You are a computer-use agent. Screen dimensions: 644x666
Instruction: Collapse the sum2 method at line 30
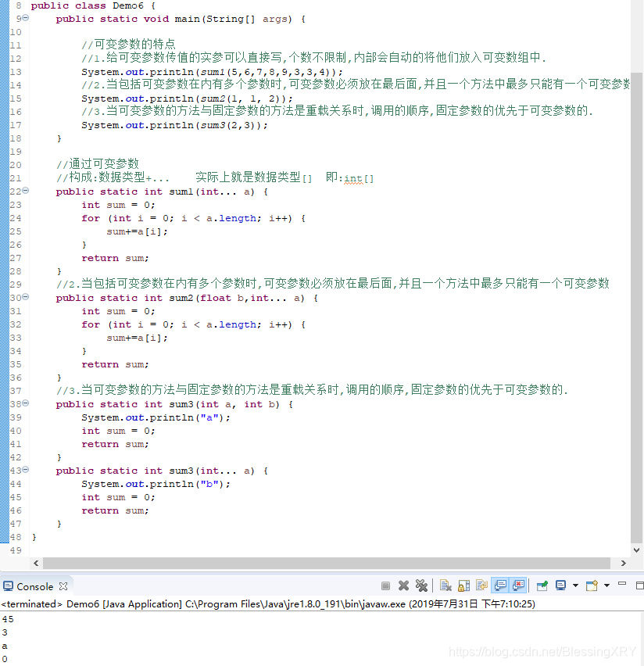pos(26,297)
